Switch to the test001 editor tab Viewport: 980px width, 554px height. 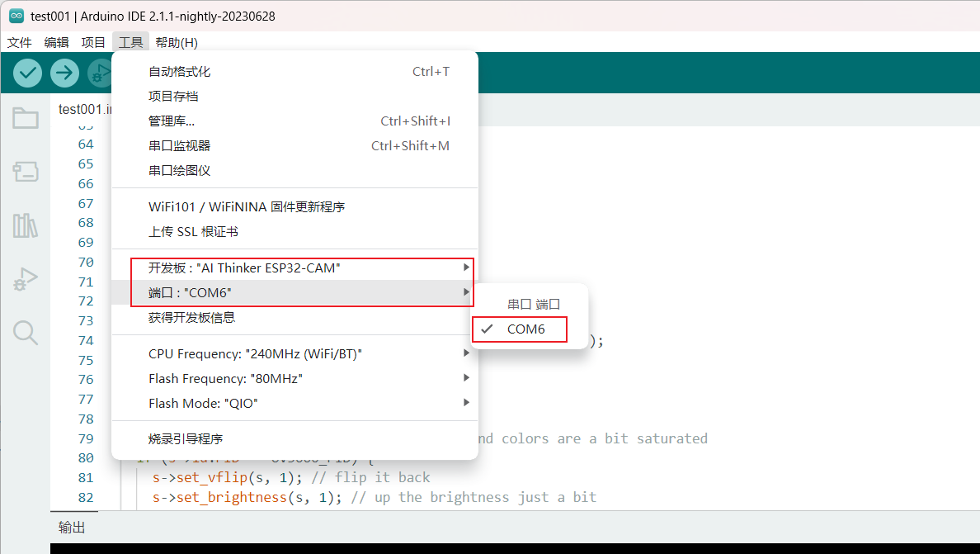click(x=84, y=109)
